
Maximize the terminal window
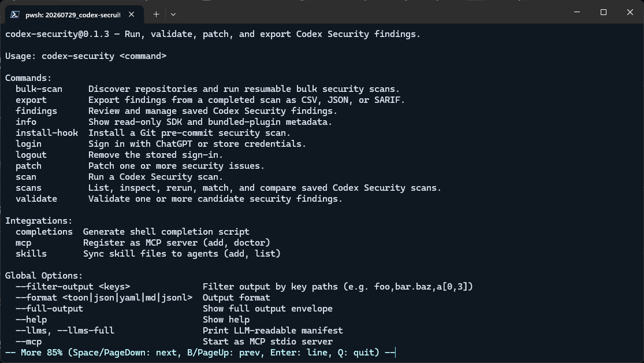pos(604,12)
